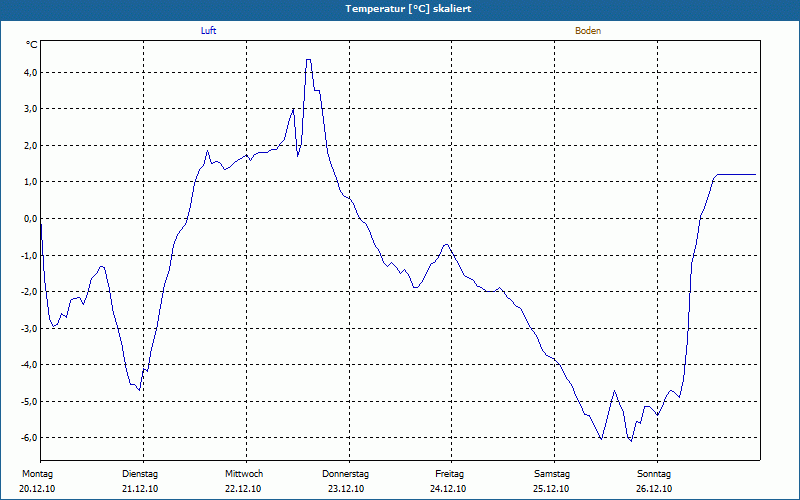Click the Montag day label
The image size is (800, 500).
(37, 474)
